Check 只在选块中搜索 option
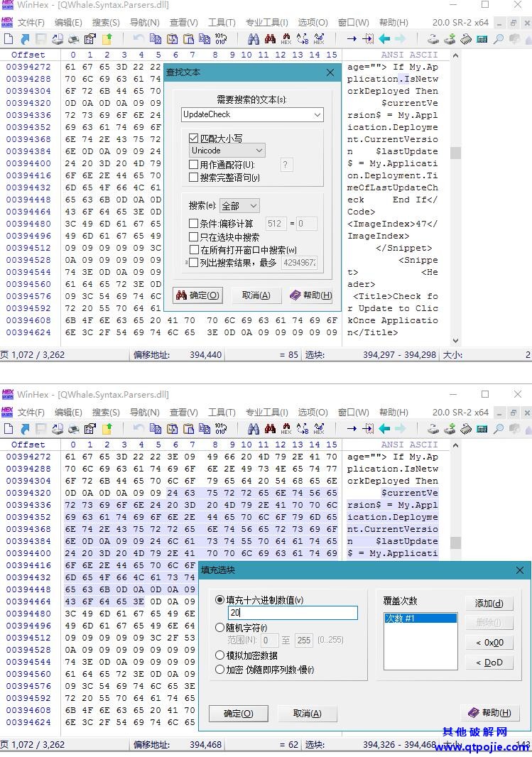 (x=194, y=236)
